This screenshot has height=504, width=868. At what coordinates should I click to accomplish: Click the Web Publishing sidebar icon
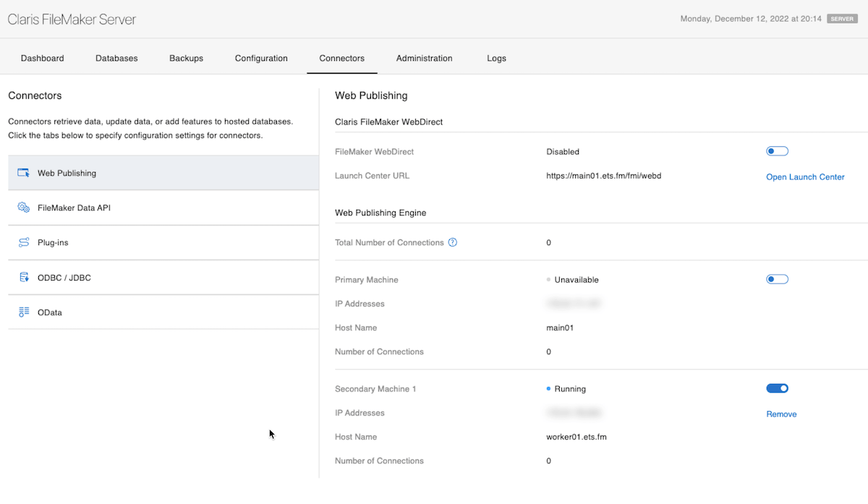pos(24,173)
